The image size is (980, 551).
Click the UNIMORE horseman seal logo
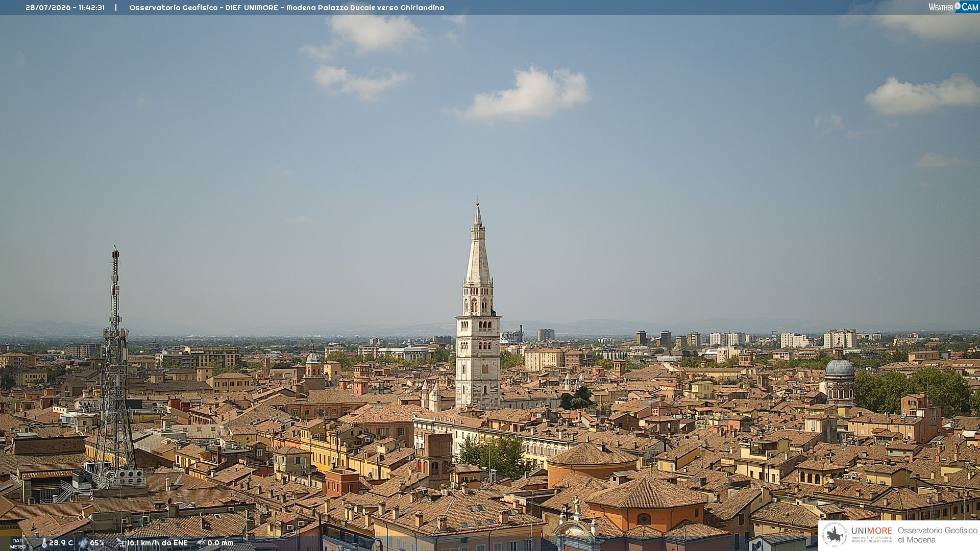(x=835, y=535)
